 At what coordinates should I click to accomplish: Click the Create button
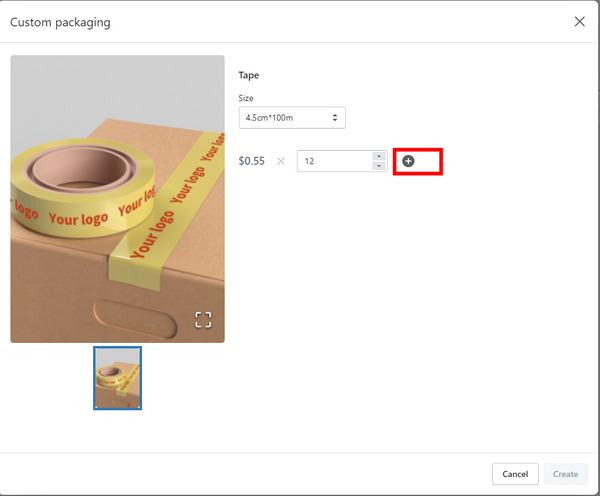tap(565, 474)
